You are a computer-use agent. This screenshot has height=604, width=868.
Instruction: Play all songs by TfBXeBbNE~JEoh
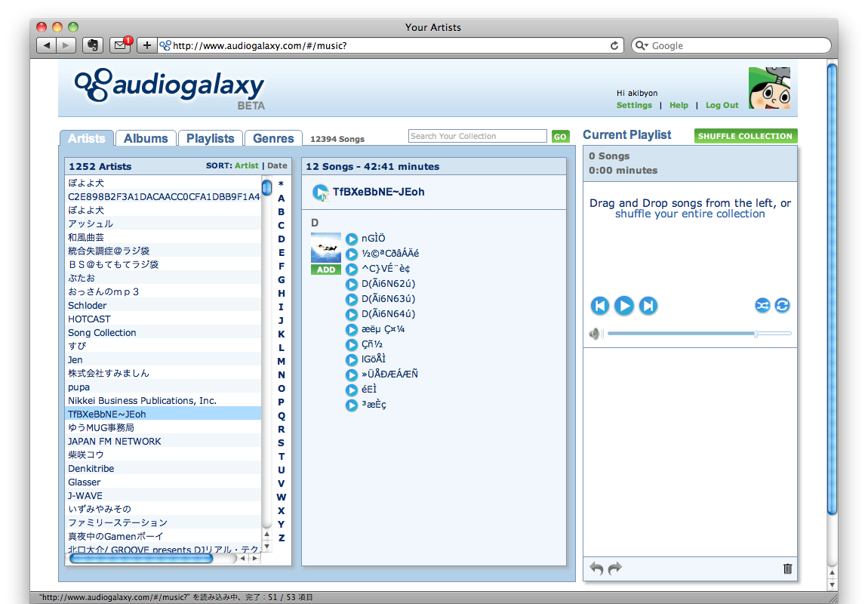pos(320,193)
